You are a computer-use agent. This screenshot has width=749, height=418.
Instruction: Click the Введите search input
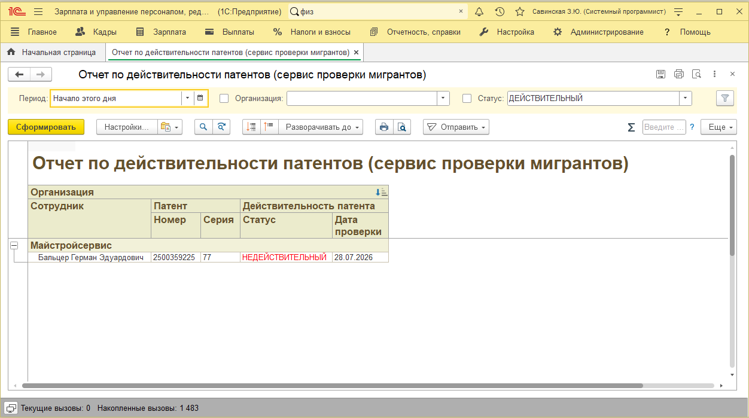(x=663, y=127)
